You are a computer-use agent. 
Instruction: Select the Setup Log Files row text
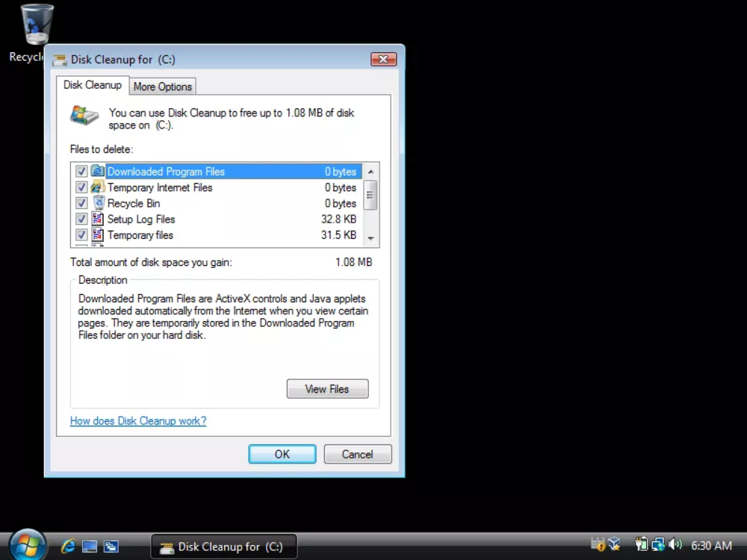[x=141, y=220]
